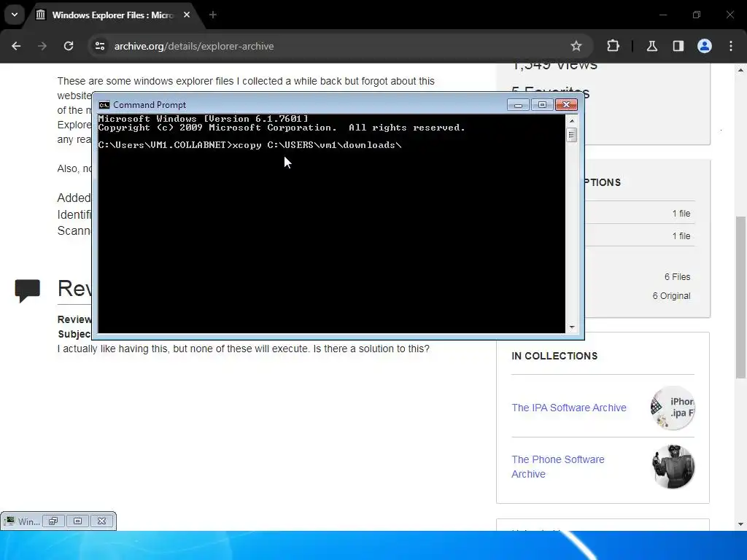Click the page scrollbar down arrow

[x=741, y=524]
